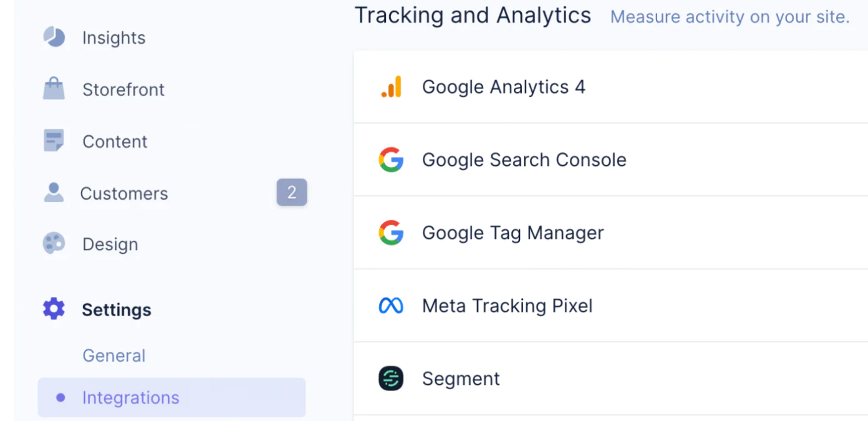868x421 pixels.
Task: Open the Customers page
Action: (x=124, y=193)
